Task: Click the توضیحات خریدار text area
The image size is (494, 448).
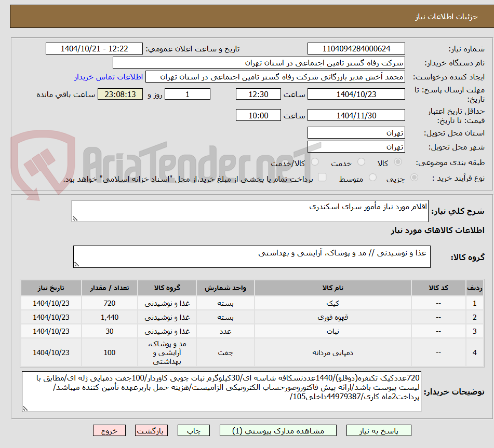Action: (221, 391)
